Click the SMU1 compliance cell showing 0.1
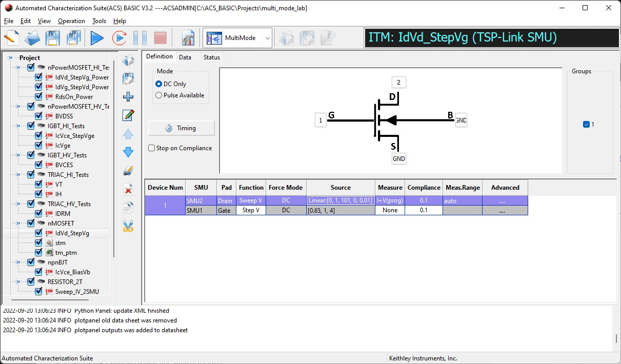Viewport: 621px width, 364px height. click(x=424, y=210)
